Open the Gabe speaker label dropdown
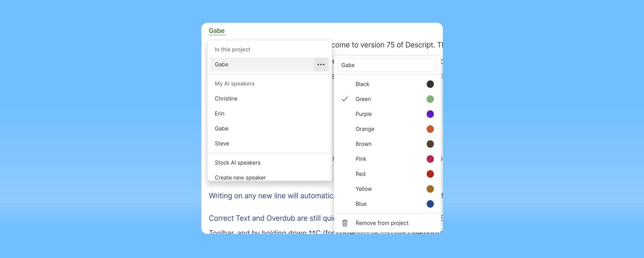The width and height of the screenshot is (644, 258). 217,31
